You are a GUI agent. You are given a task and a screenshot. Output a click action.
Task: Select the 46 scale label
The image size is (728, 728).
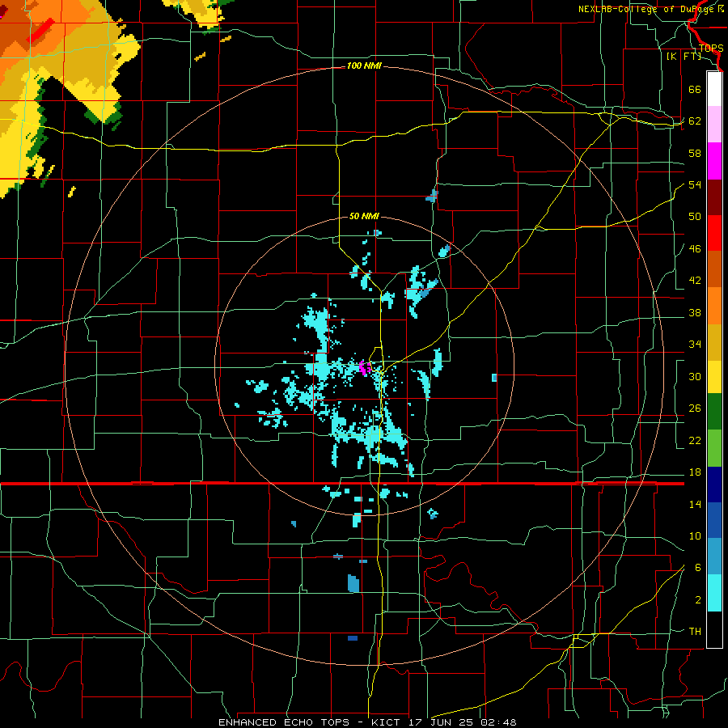[695, 249]
